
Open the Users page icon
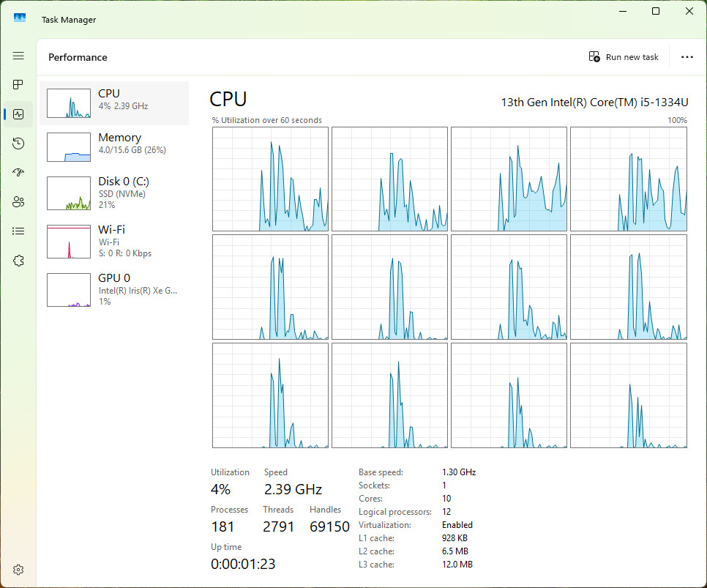18,201
